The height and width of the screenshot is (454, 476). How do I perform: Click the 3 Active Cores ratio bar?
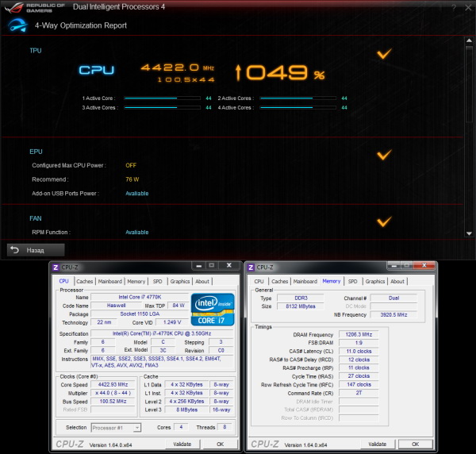[x=162, y=107]
